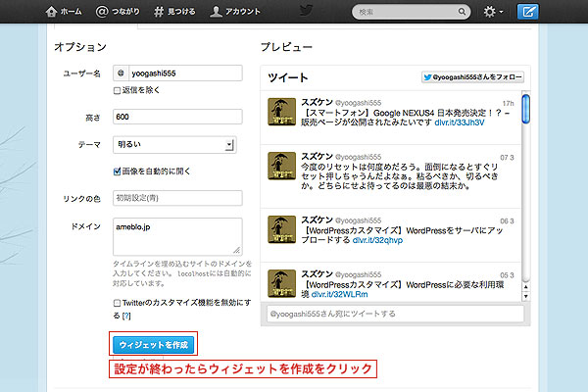Click avatar of the Google NEXUS4 tweet
Screen dimensions: 588x392
tap(281, 112)
